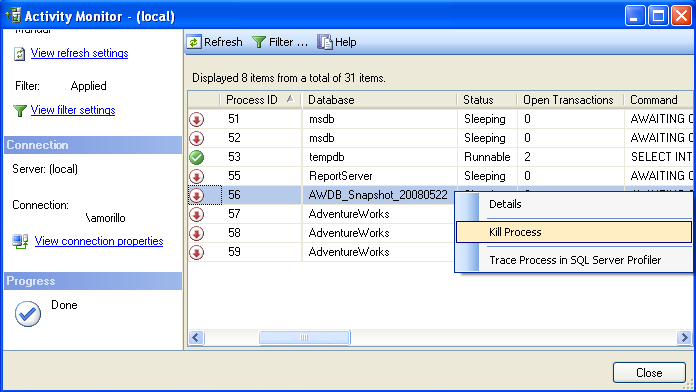Minimize the Activity Monitor window

[x=635, y=16]
